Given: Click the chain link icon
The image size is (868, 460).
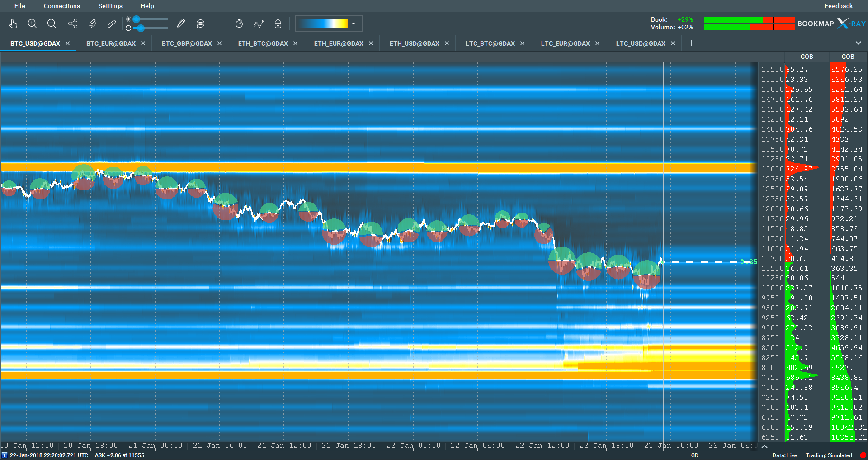Looking at the screenshot, I should [x=112, y=24].
